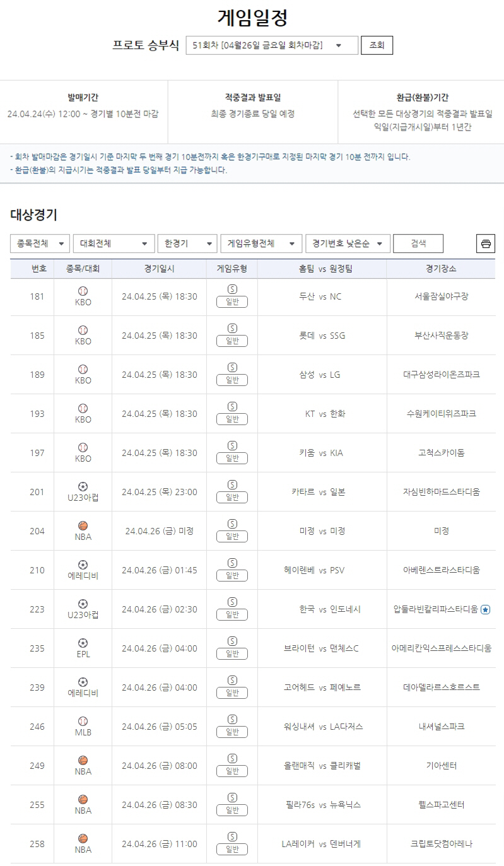Click the baseball icon in MLB row 246

83,721
